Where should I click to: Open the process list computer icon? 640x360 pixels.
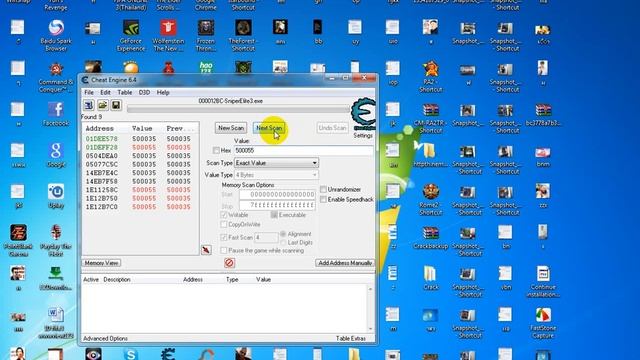89,105
